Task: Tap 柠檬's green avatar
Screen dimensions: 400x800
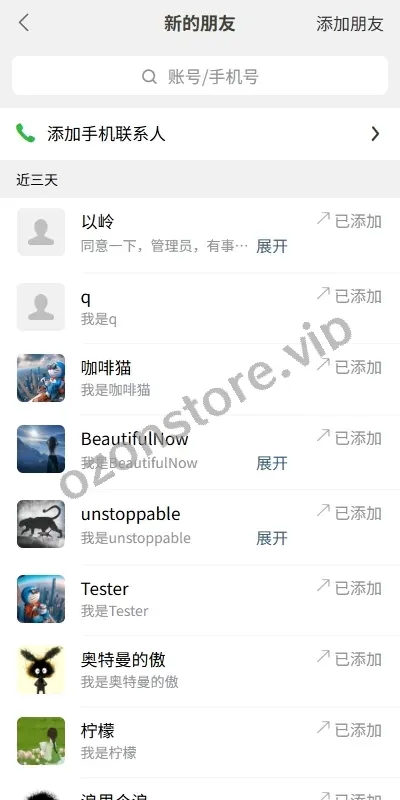Action: 41,741
